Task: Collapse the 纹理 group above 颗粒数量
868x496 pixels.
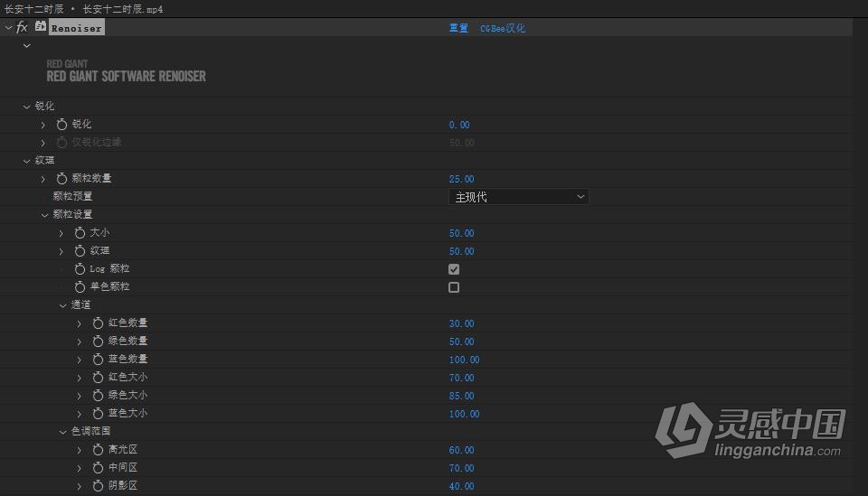Action: pos(26,161)
